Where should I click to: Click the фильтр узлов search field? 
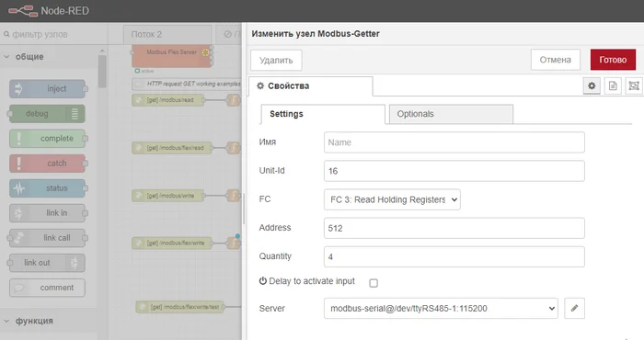[53, 34]
